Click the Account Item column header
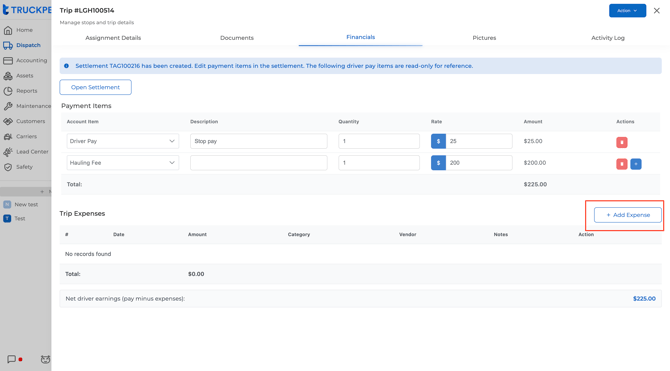This screenshot has height=371, width=670. (82, 122)
